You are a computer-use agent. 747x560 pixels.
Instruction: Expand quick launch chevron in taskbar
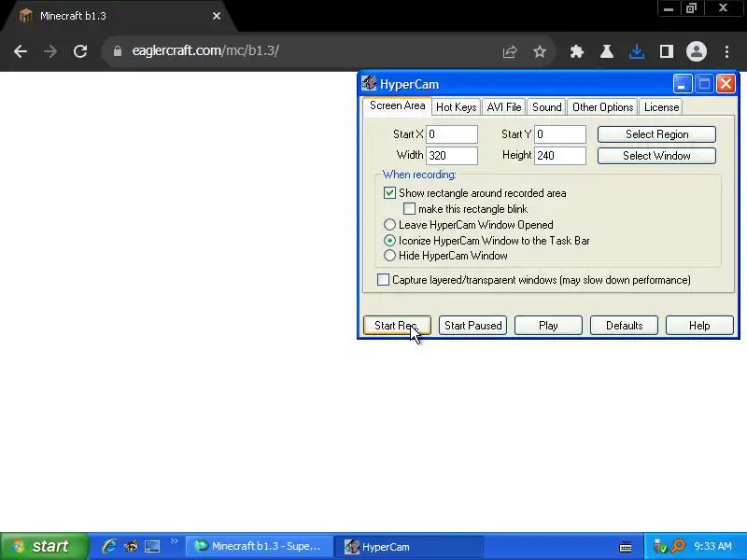pyautogui.click(x=174, y=541)
